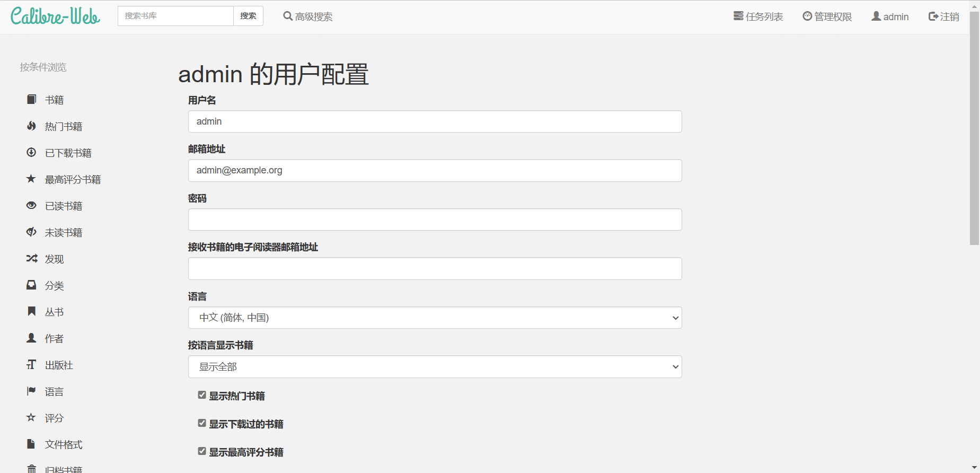Open 最高评分书籍 in the sidebar
The width and height of the screenshot is (980, 473).
[73, 179]
